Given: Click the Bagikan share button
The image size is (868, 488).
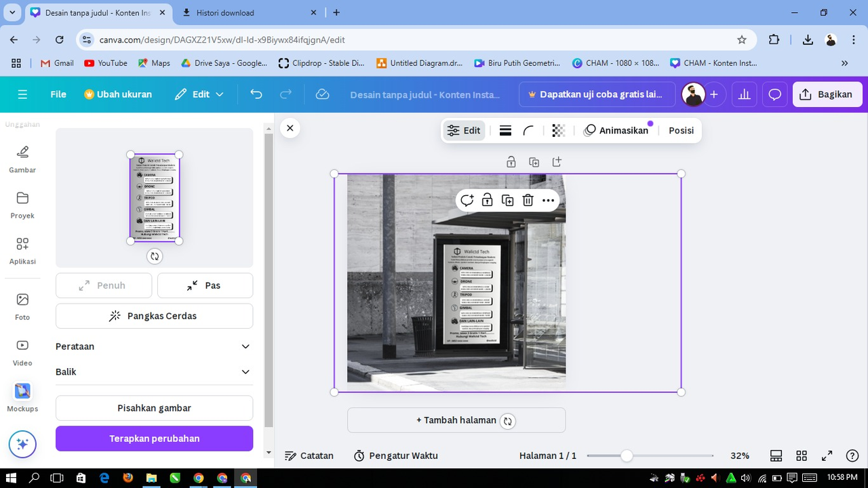Looking at the screenshot, I should (827, 94).
